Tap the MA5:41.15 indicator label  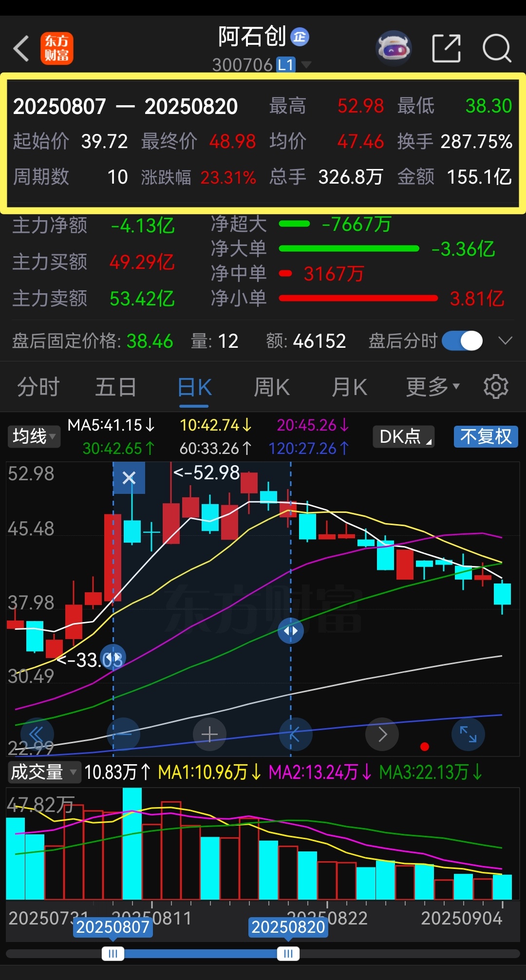tap(112, 425)
